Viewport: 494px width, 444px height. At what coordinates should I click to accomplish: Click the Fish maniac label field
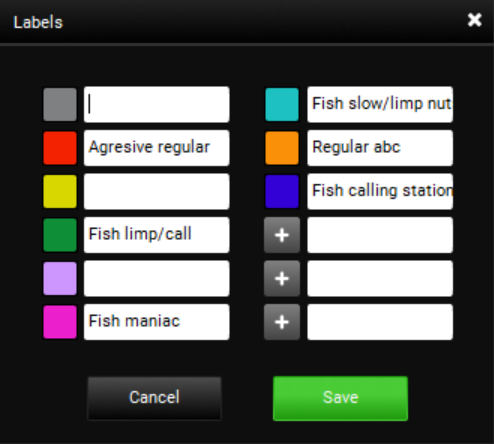tap(157, 322)
